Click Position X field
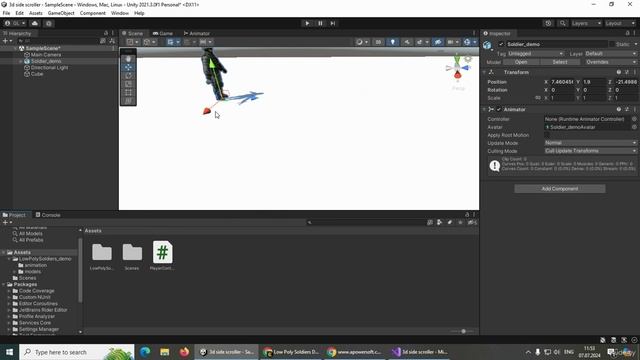This screenshot has height=360, width=640. (x=562, y=82)
